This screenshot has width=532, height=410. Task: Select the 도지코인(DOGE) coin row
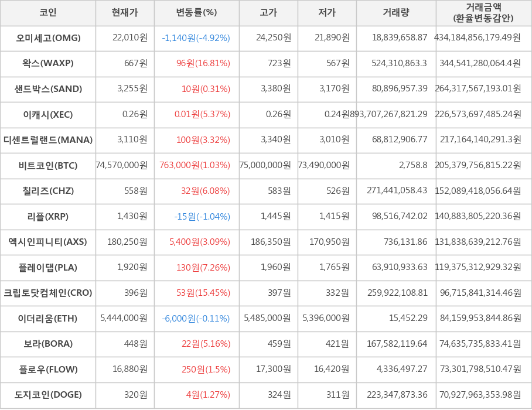tap(48, 395)
